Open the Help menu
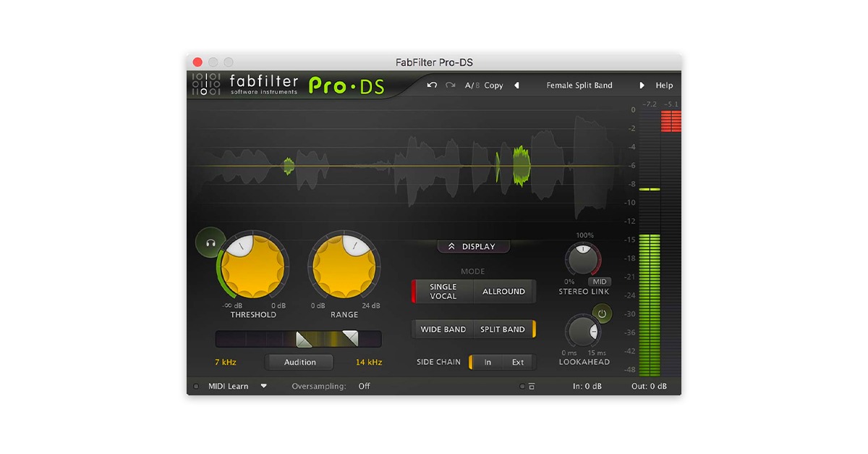This screenshot has height=454, width=868. coord(664,85)
